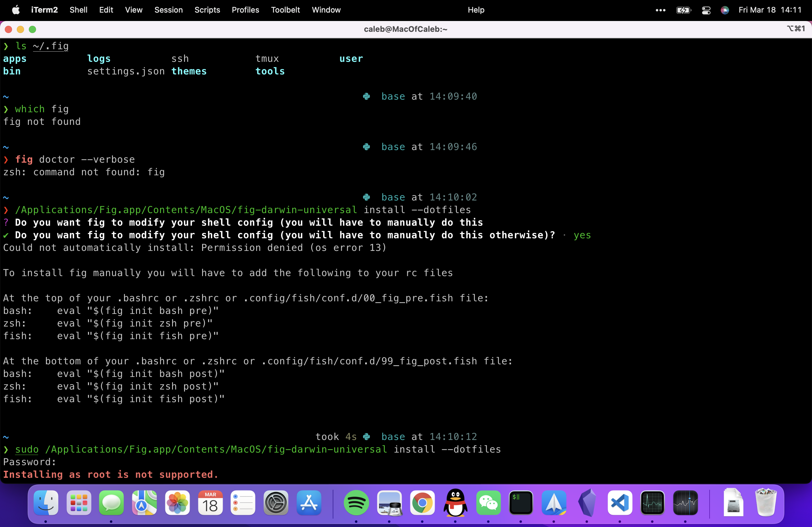Select the settings.json entry in the ls output
Image resolution: width=812 pixels, height=527 pixels.
[126, 71]
